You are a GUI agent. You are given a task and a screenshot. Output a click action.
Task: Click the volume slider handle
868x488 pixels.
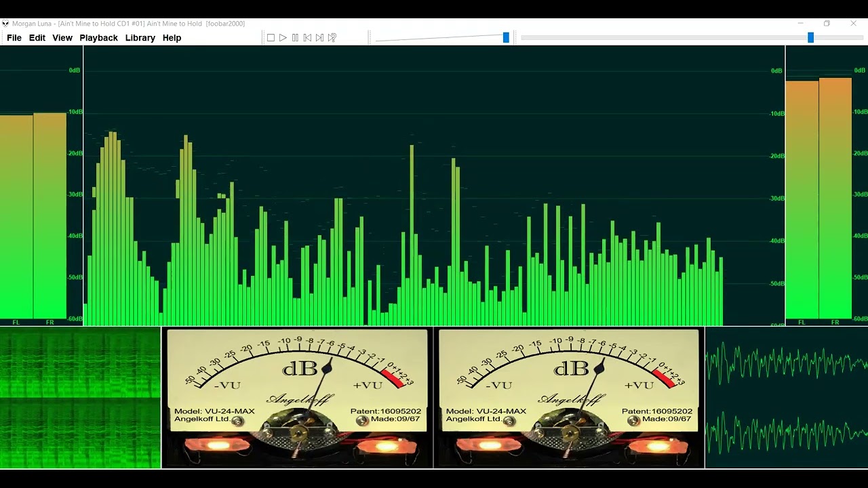[506, 38]
